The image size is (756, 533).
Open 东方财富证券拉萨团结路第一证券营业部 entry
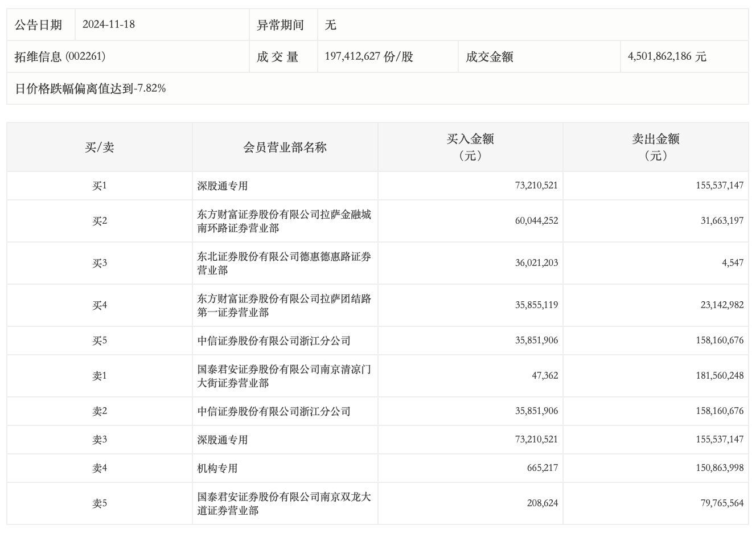284,305
